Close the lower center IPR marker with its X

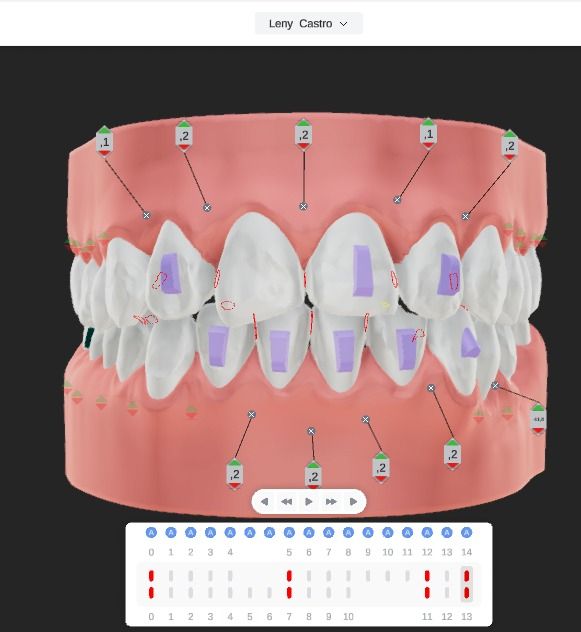[x=311, y=431]
